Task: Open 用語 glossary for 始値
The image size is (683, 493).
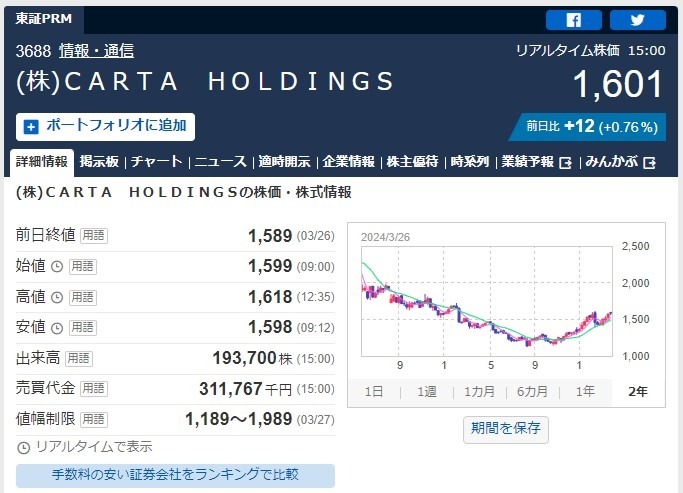Action: (x=83, y=267)
